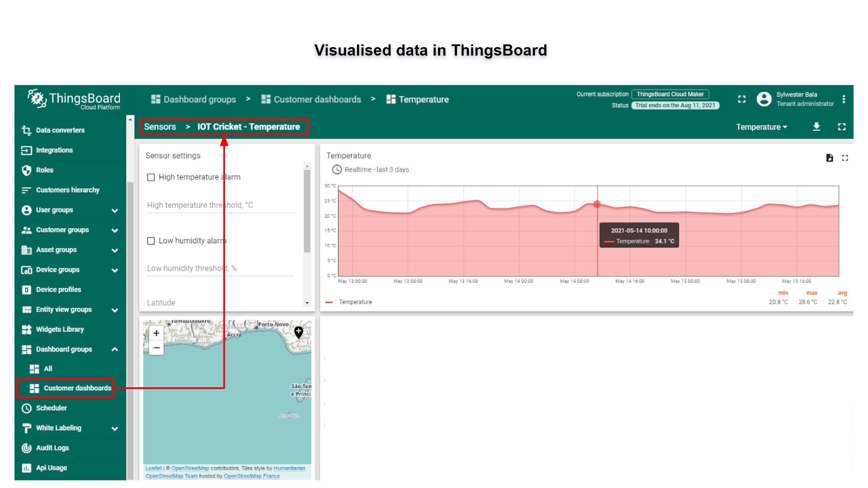Screen dimensions: 868x488
Task: Click the download dashboard export icon
Action: 816,127
